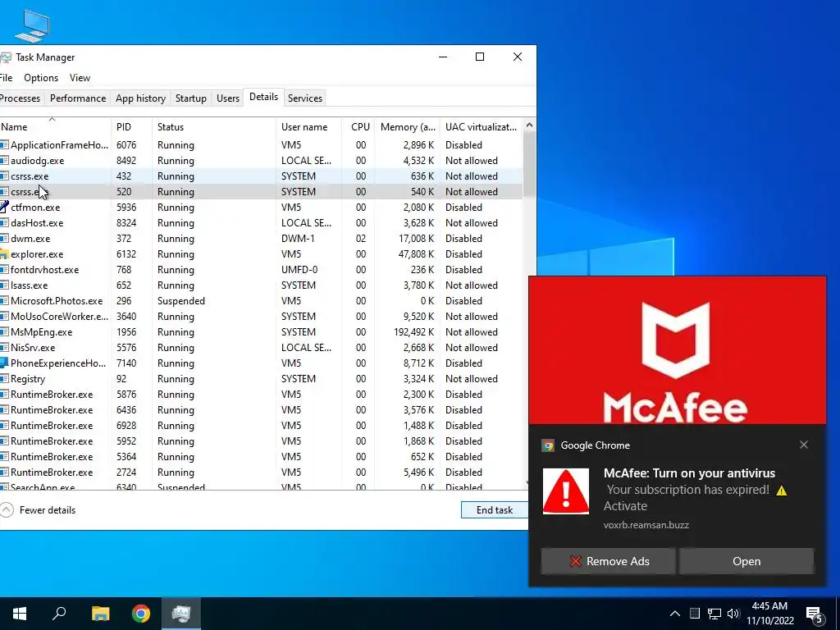Screen dimensions: 840x630
Task: Click the voxrb.reamsan.buzz notification source text
Action: (x=646, y=525)
